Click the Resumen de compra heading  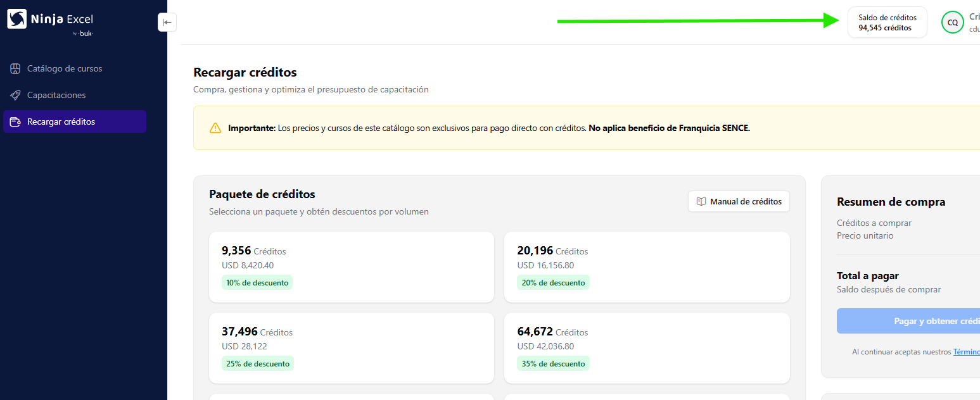pyautogui.click(x=891, y=202)
